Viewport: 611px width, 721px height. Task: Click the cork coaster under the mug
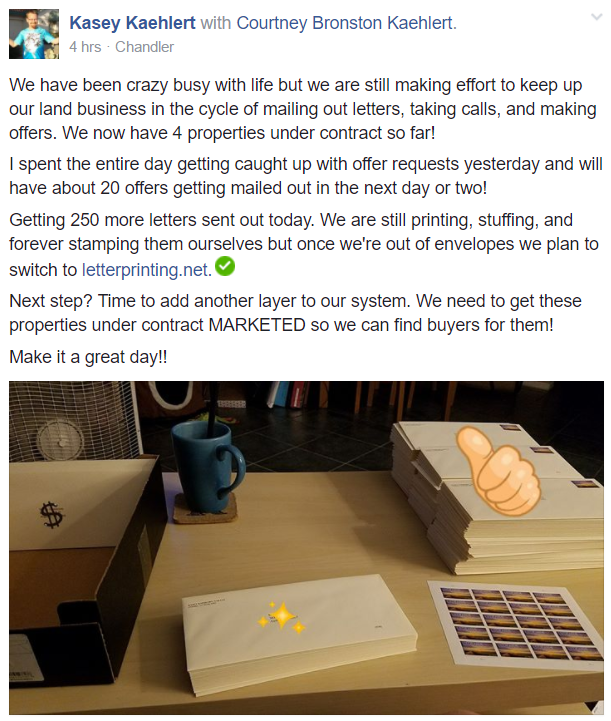click(x=206, y=509)
